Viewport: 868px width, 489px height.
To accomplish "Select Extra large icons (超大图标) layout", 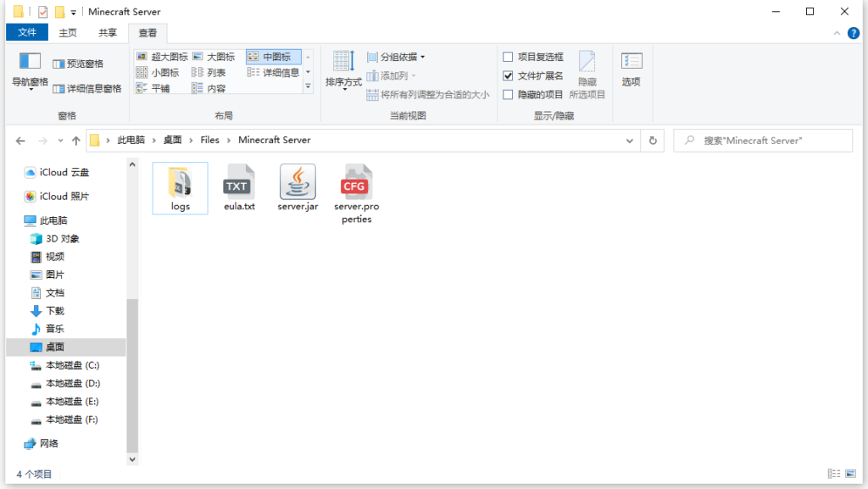I will point(162,57).
